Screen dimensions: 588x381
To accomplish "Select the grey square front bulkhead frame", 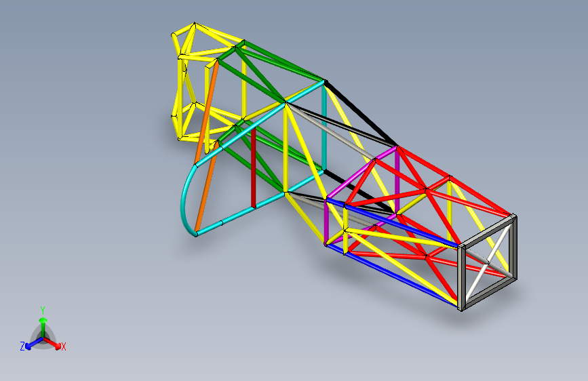I will [x=487, y=262].
